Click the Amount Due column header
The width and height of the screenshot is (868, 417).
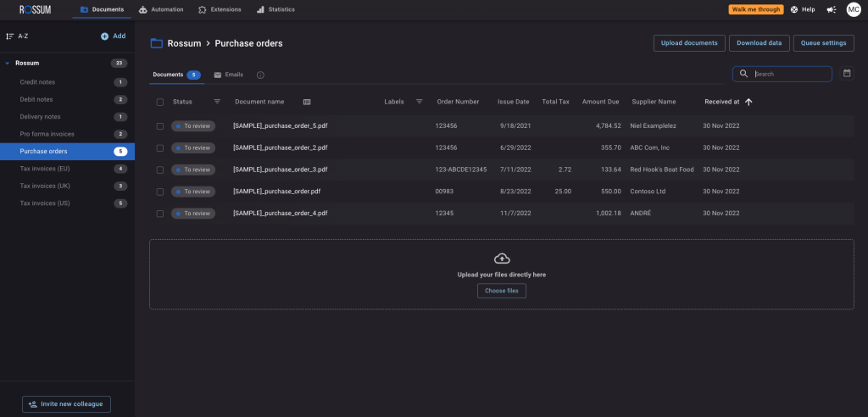[601, 102]
